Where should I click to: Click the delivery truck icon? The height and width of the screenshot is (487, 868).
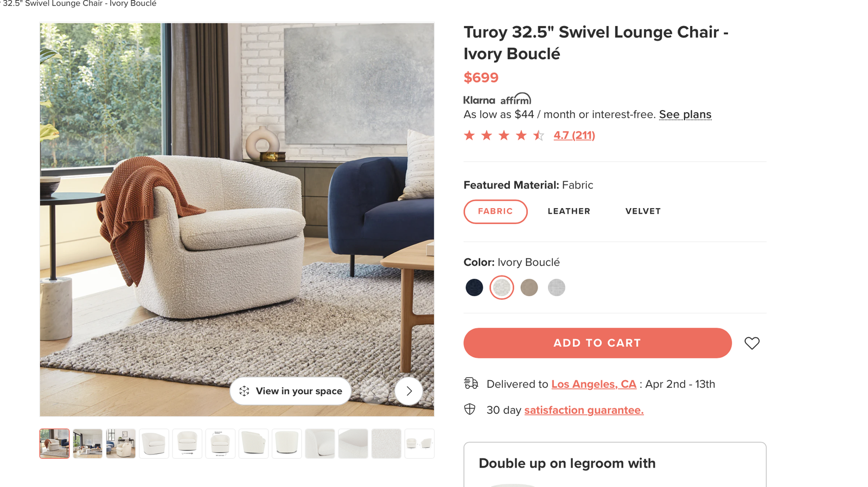point(471,383)
